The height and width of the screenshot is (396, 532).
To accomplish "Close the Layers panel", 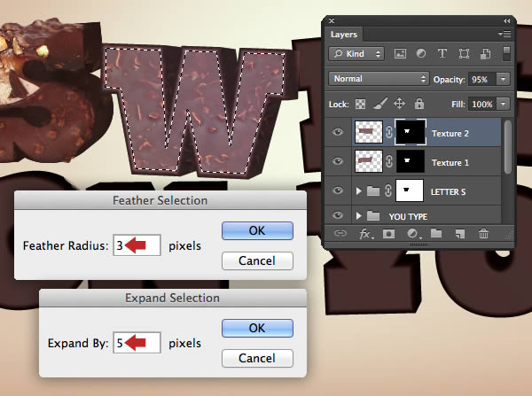I will [x=332, y=21].
